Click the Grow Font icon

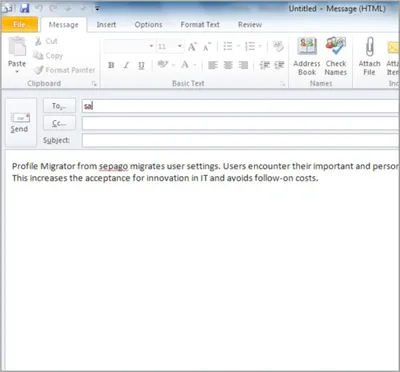192,46
